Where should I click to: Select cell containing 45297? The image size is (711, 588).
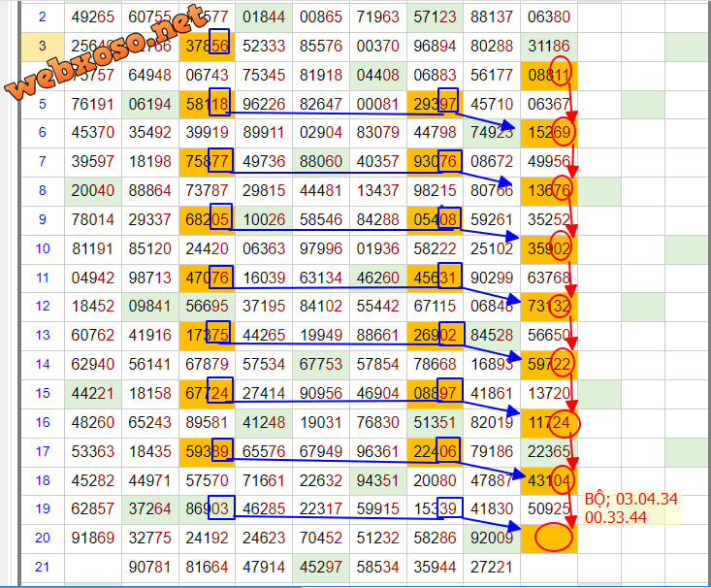321,567
